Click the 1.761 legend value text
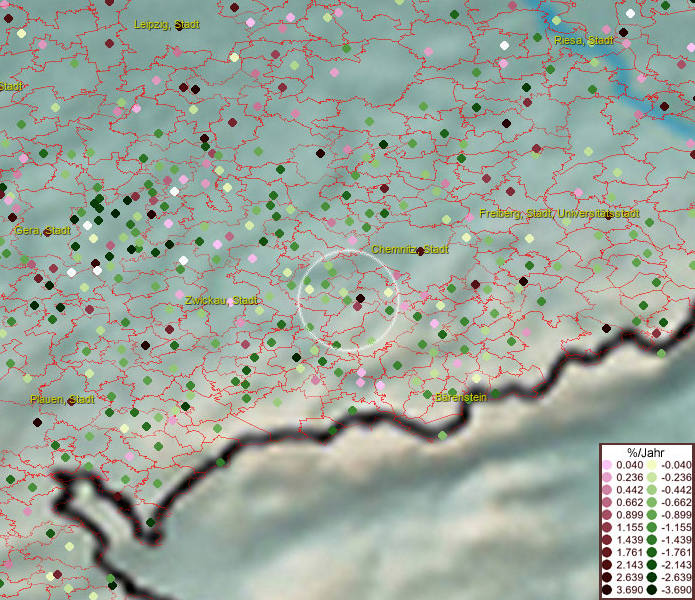Viewport: 695px width, 600px height. (x=629, y=553)
